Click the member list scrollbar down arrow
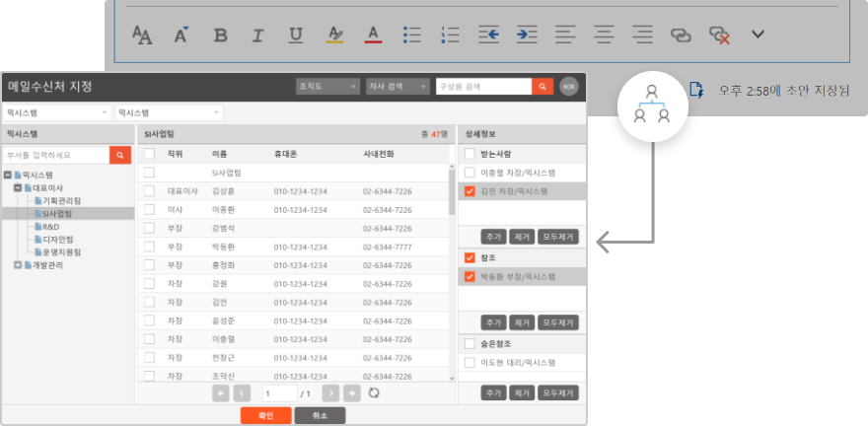Image resolution: width=868 pixels, height=426 pixels. click(x=452, y=378)
